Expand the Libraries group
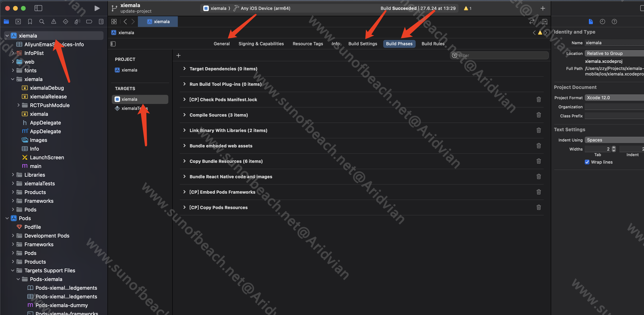Image resolution: width=644 pixels, height=315 pixels. [x=13, y=175]
